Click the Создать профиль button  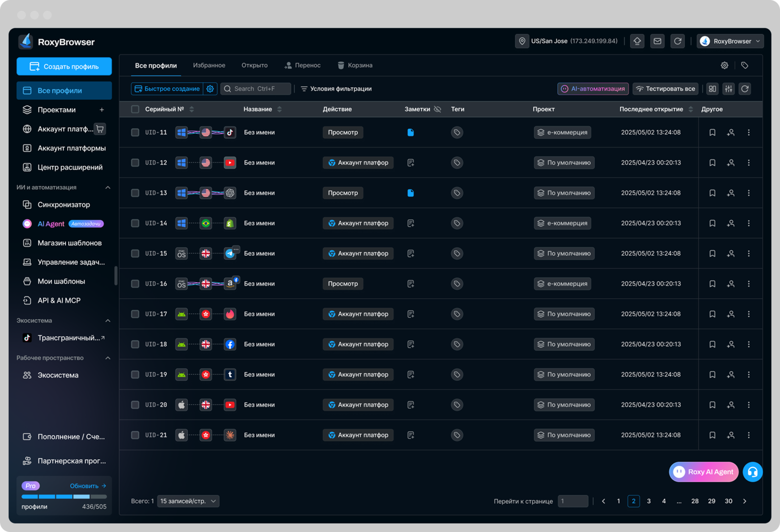click(64, 67)
